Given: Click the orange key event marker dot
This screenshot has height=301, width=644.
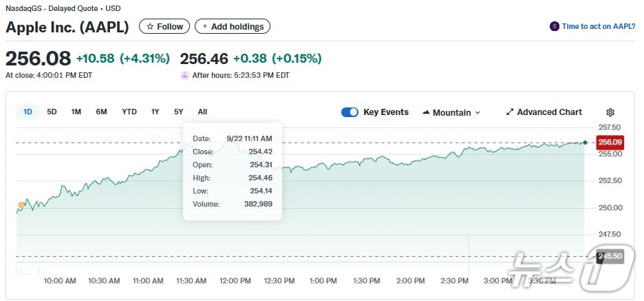Looking at the screenshot, I should coord(21,205).
